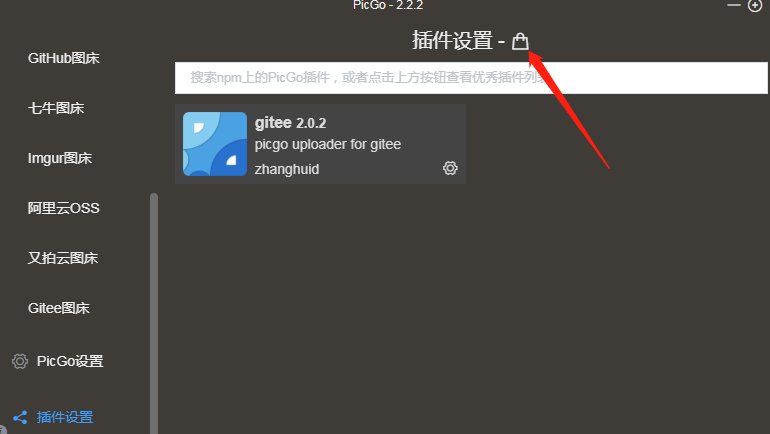Focus the npm PicGo plugin search box
This screenshot has height=434, width=770.
[471, 78]
